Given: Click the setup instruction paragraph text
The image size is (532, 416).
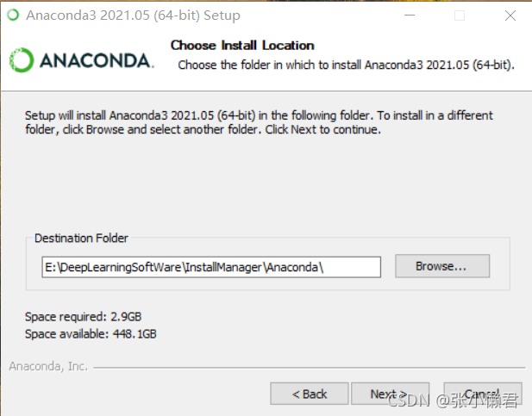Looking at the screenshot, I should [x=259, y=122].
